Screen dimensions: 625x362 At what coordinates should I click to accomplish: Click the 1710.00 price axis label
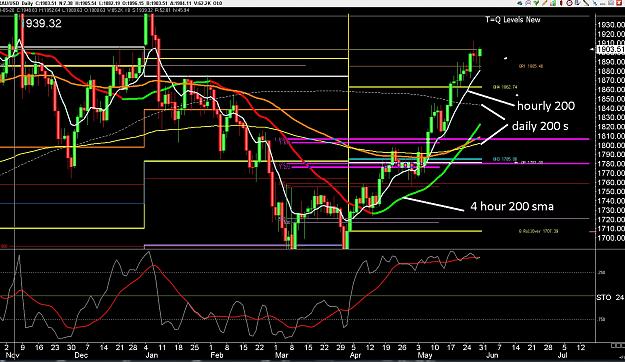click(610, 229)
